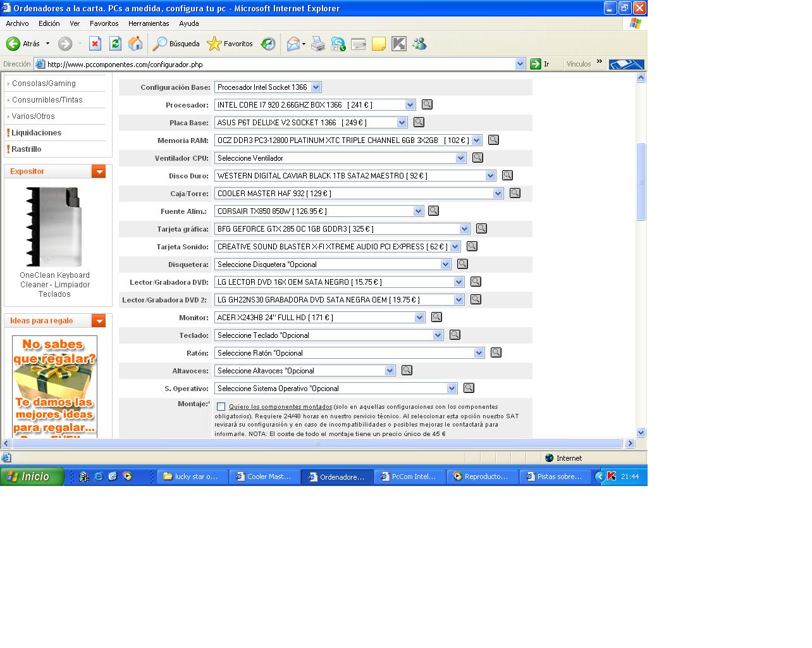Open the Edición menu

click(49, 23)
